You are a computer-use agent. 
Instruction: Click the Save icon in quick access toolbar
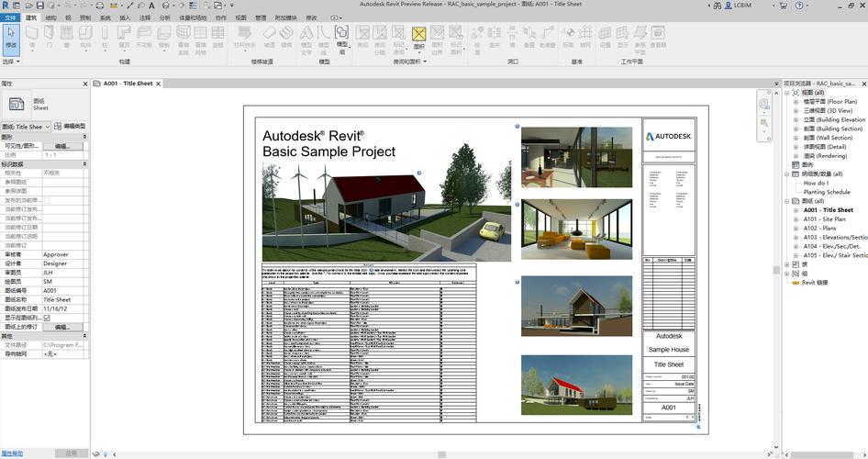[39, 6]
